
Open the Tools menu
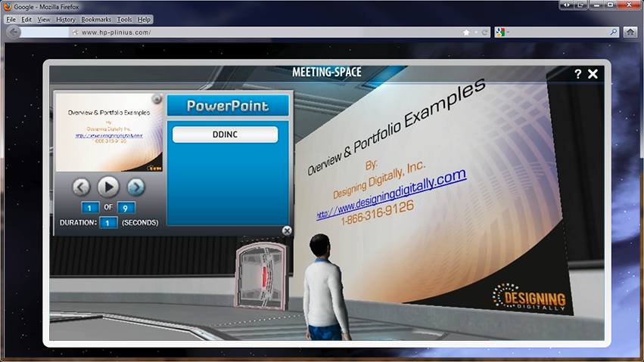[124, 19]
